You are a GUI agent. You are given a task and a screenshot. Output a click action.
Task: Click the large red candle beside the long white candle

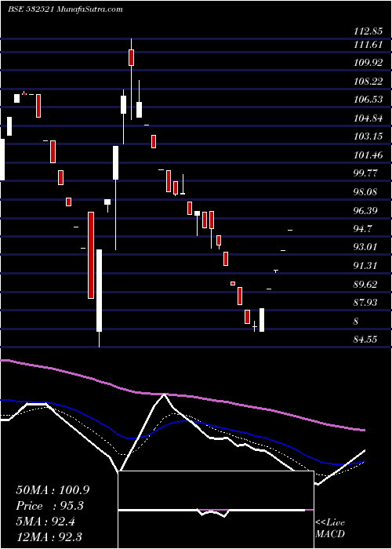[x=91, y=255]
